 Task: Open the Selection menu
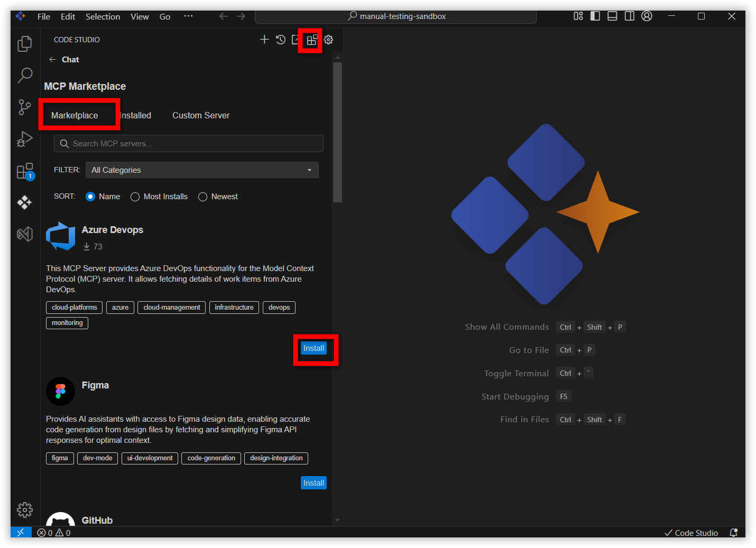pos(103,16)
